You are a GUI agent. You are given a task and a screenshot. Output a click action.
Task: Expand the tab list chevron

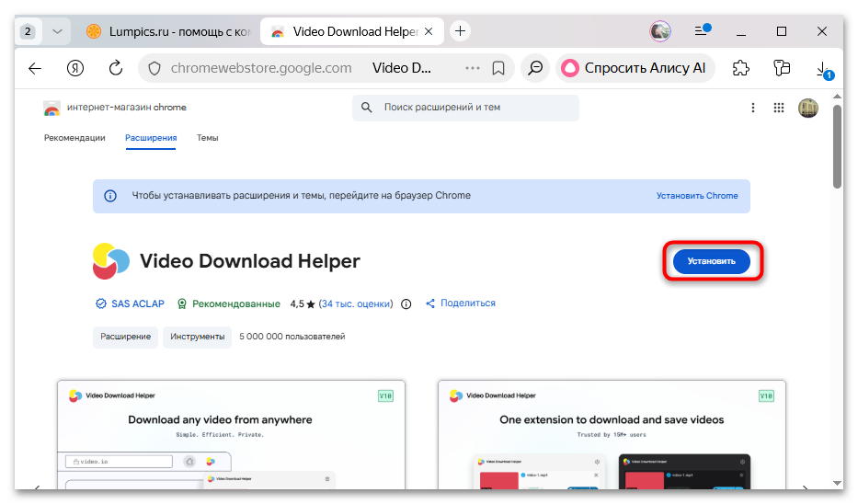[x=57, y=31]
